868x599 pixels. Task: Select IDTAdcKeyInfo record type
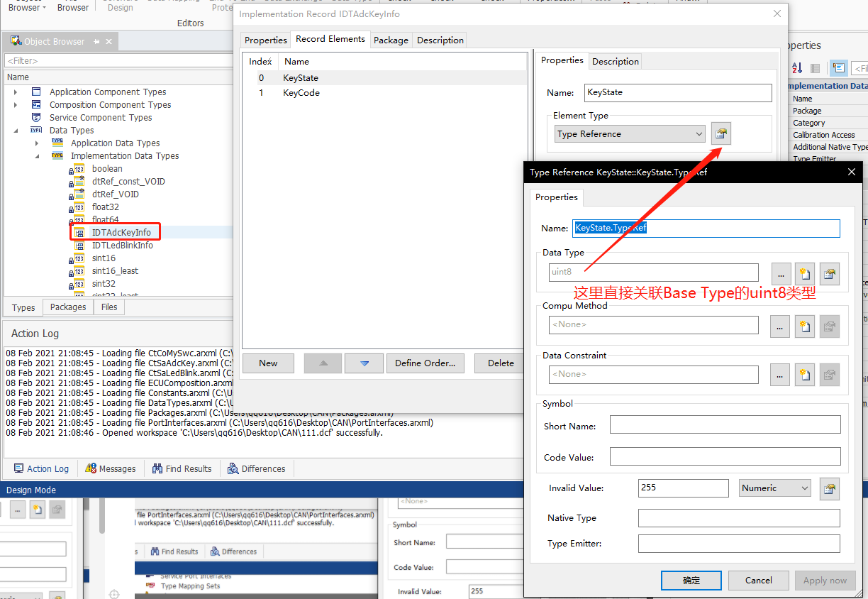pyautogui.click(x=121, y=233)
